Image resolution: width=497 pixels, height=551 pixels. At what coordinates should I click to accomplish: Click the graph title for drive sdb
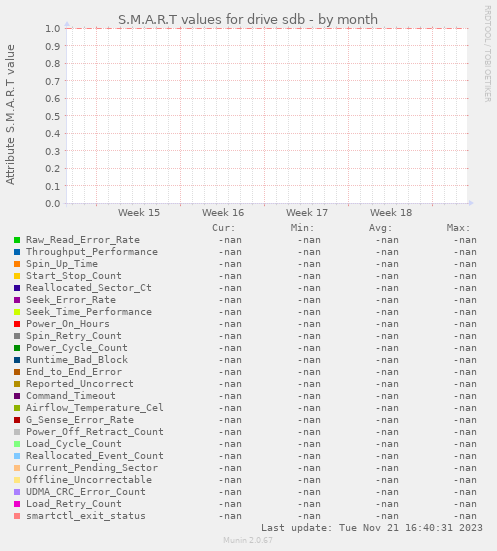tap(248, 20)
